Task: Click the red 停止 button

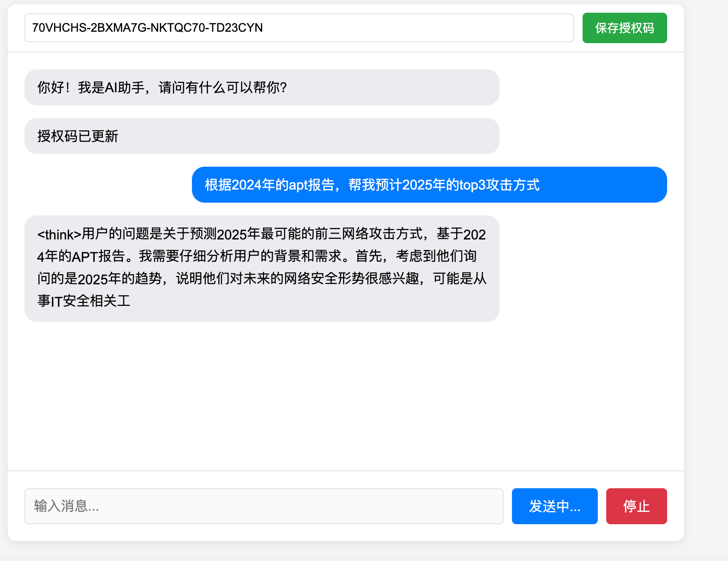Action: [636, 506]
